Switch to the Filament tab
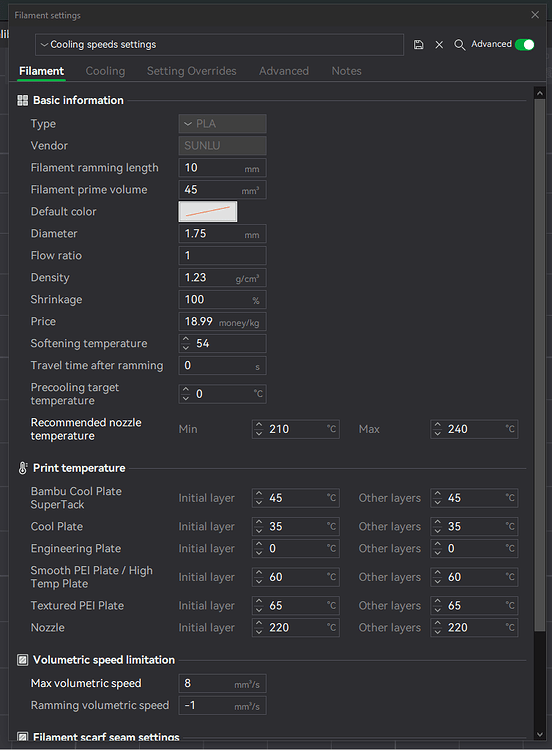This screenshot has width=552, height=750. point(42,71)
